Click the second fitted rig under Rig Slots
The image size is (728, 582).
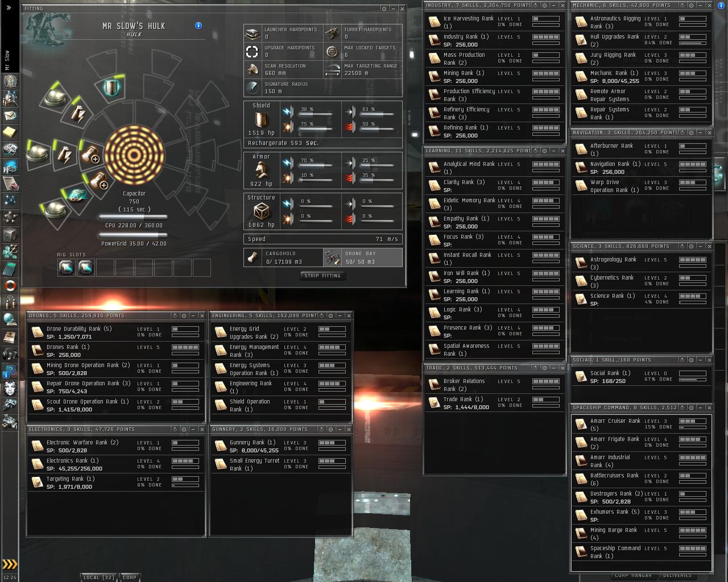tap(86, 267)
